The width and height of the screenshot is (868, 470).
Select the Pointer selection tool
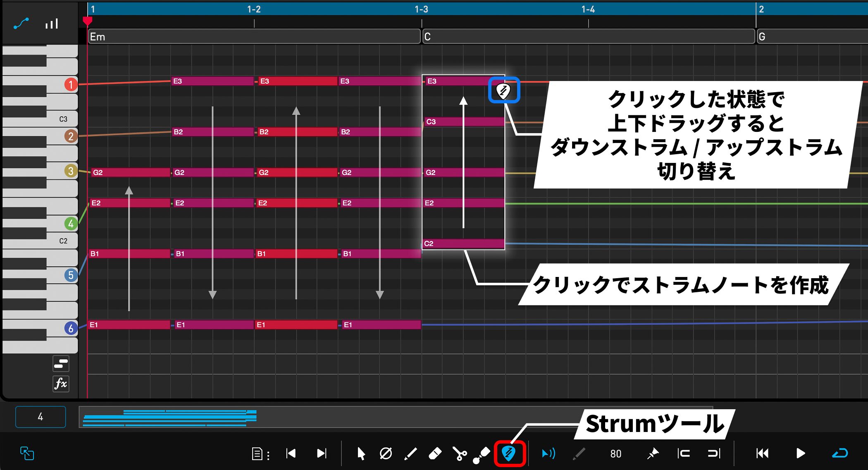[361, 453]
